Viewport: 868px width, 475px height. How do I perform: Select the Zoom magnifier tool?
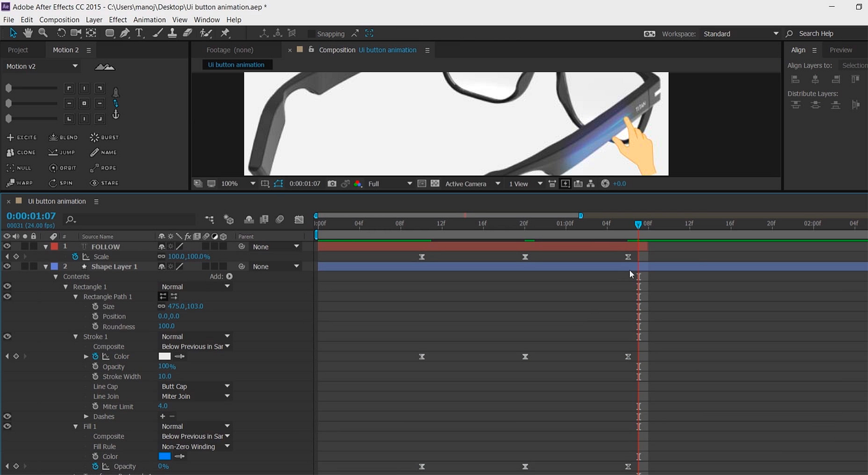[43, 33]
